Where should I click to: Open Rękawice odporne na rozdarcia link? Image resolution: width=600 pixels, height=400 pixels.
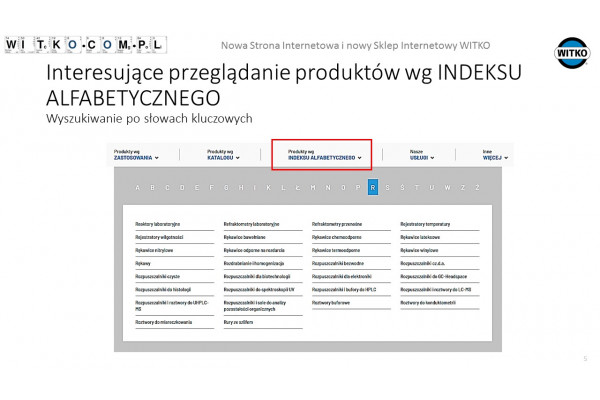click(x=254, y=250)
